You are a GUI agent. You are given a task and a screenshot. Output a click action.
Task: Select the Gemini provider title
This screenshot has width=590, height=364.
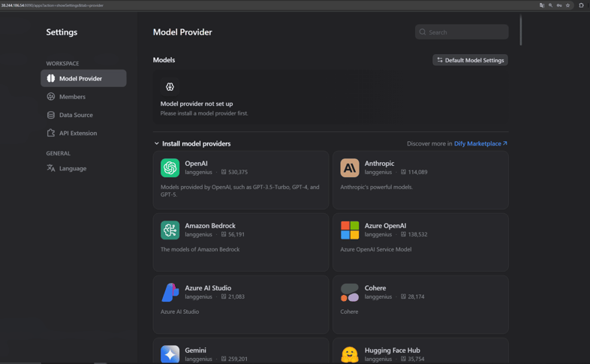[x=195, y=350]
